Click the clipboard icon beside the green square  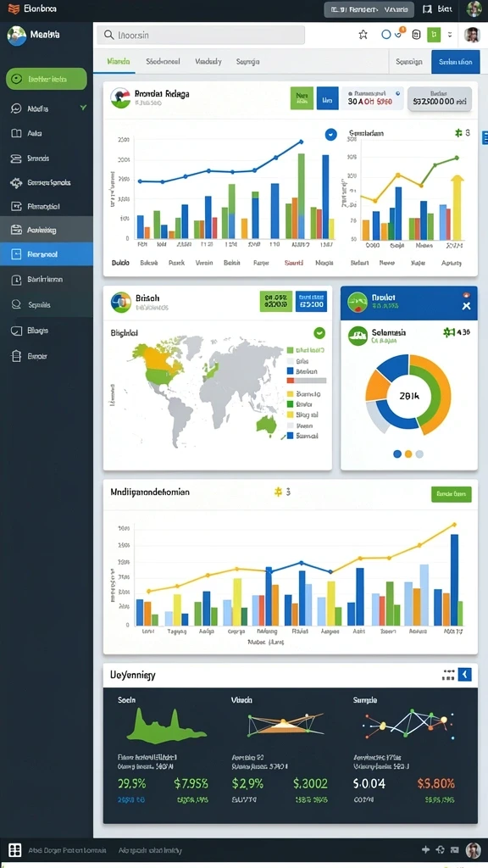click(416, 35)
